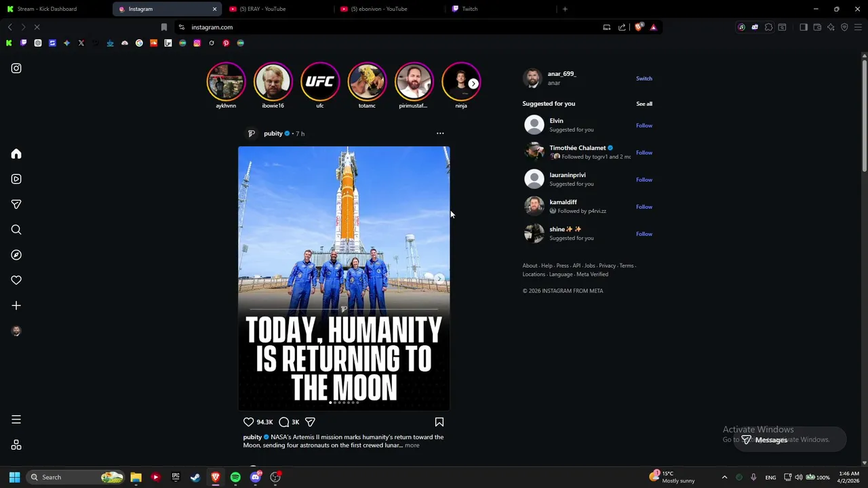Open the Pinterest bookmark
The width and height of the screenshot is (868, 488).
(x=226, y=43)
